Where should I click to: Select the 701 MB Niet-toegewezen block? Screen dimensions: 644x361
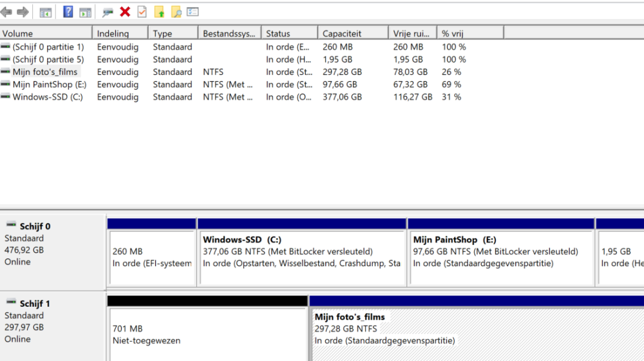(207, 329)
